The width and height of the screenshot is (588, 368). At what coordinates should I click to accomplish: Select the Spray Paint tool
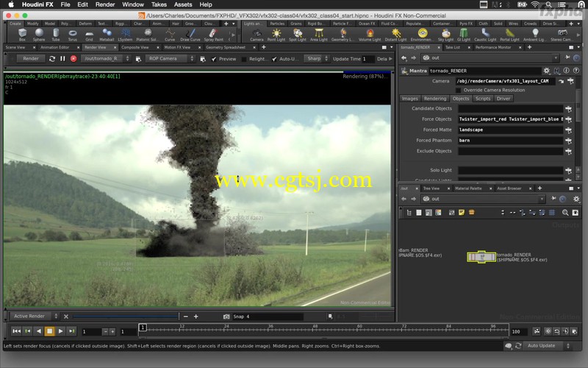(213, 35)
